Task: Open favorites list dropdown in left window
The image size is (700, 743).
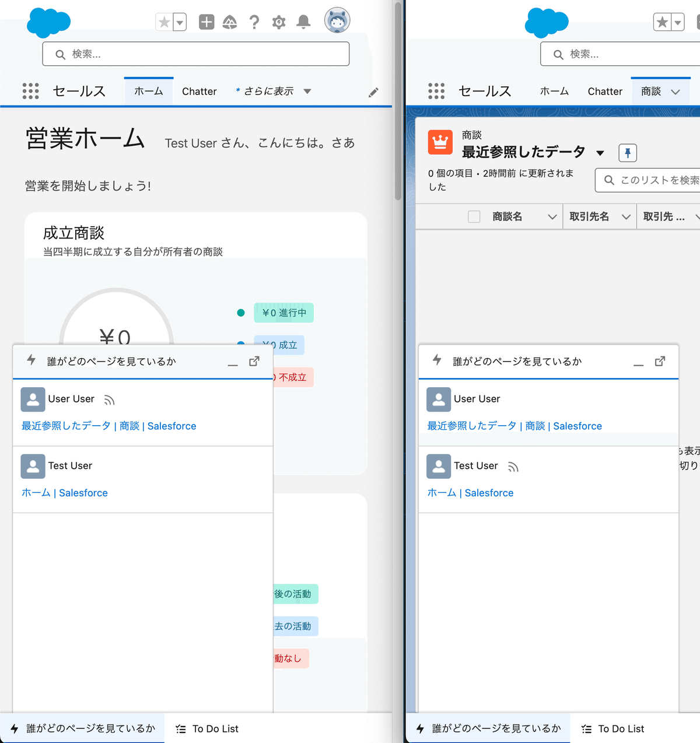Action: [180, 23]
